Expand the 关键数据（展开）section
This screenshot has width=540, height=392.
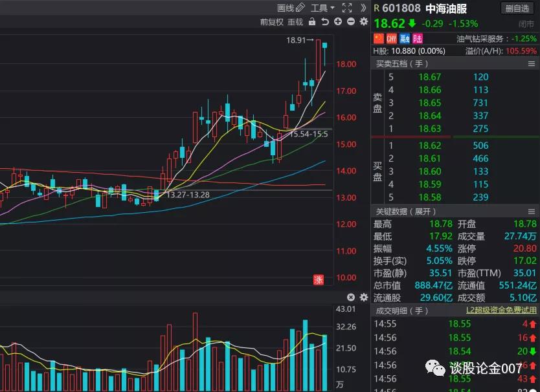[406, 212]
